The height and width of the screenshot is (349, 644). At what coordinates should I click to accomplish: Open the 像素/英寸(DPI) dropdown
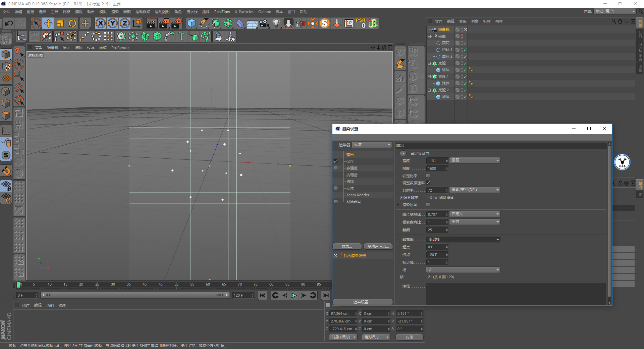tap(475, 190)
